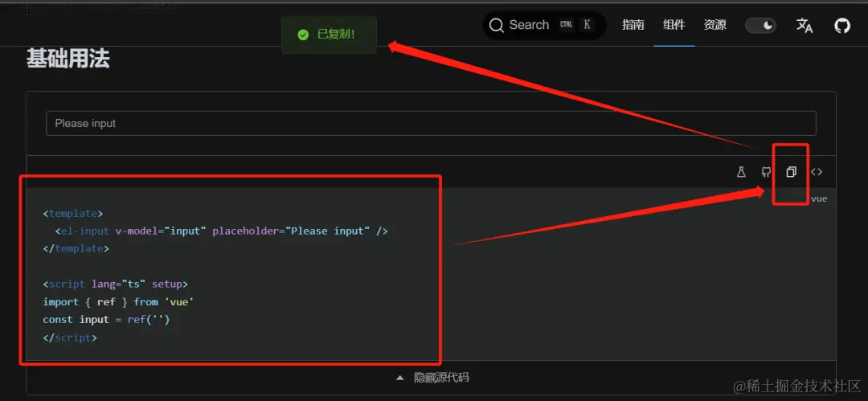Open the 指南 navigation item
Screen dimensions: 868x401
tap(633, 25)
